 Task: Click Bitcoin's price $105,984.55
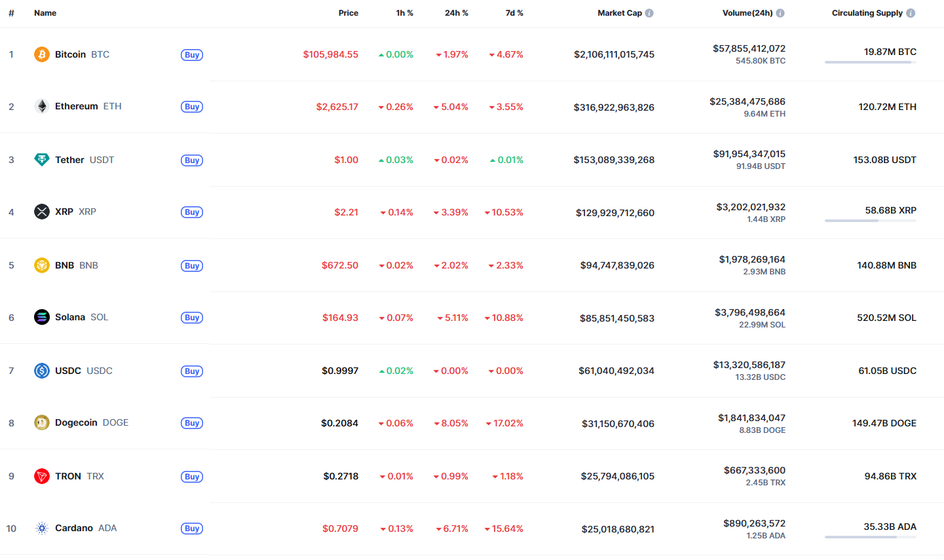(x=331, y=54)
